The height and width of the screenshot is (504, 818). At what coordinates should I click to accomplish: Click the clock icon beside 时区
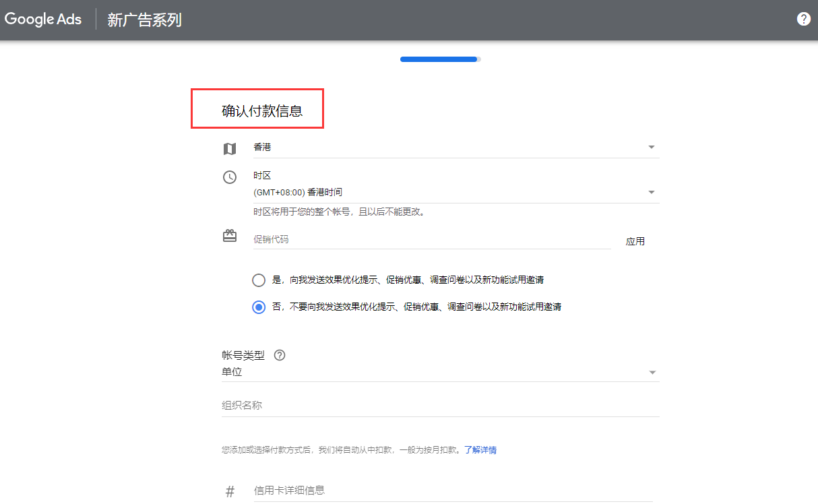pos(230,177)
